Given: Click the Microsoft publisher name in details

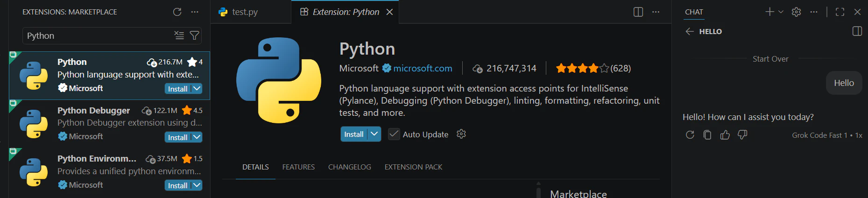Looking at the screenshot, I should pos(359,68).
